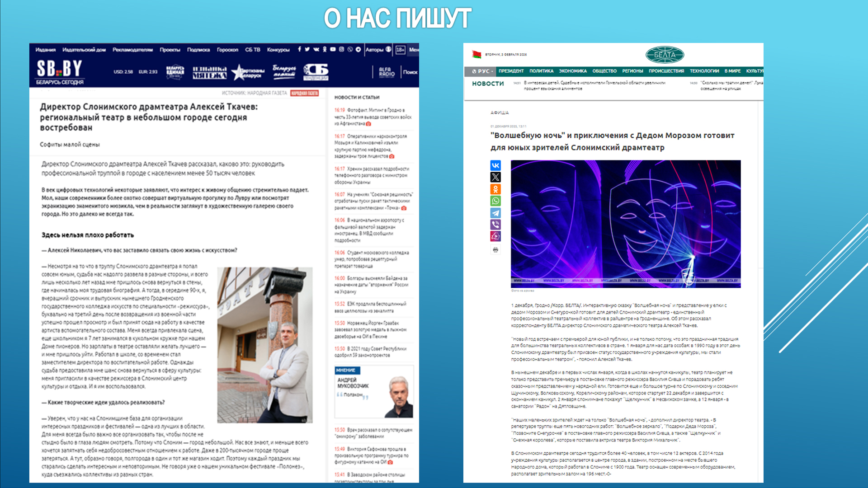This screenshot has height=488, width=868.
Task: Share the article through Telegram
Action: (x=495, y=213)
